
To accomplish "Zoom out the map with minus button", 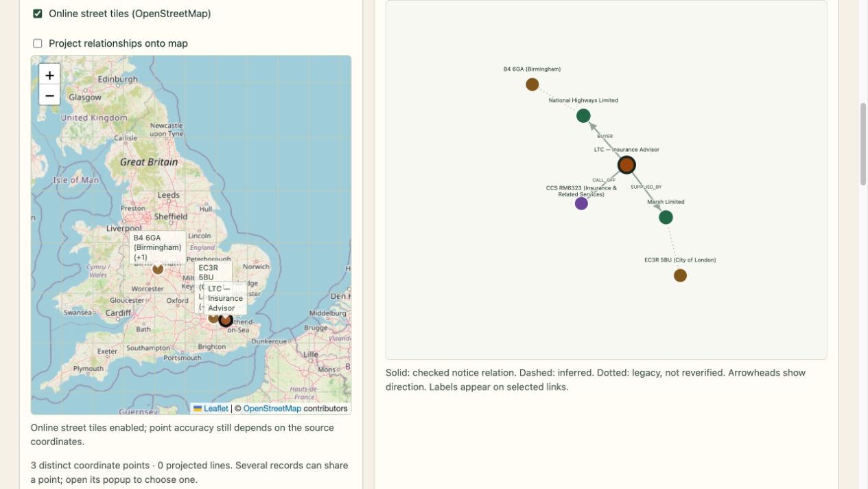I will [49, 95].
